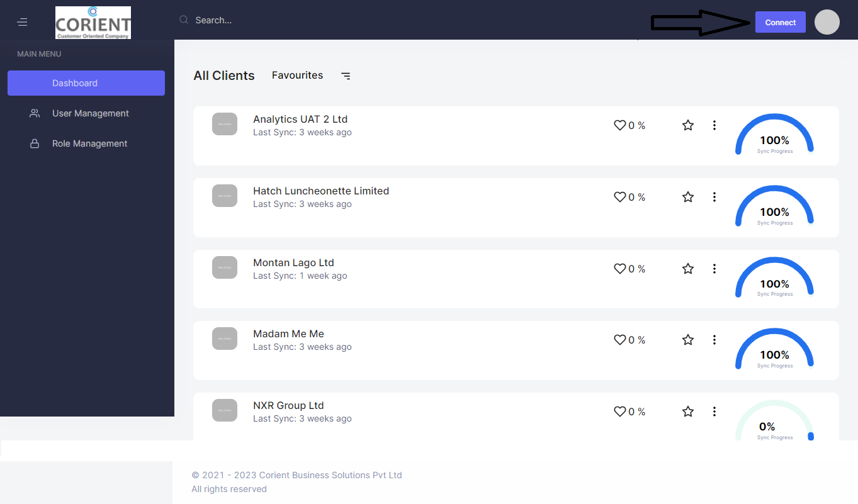
Task: Click the sort filter icon beside Favourites
Action: pos(346,76)
